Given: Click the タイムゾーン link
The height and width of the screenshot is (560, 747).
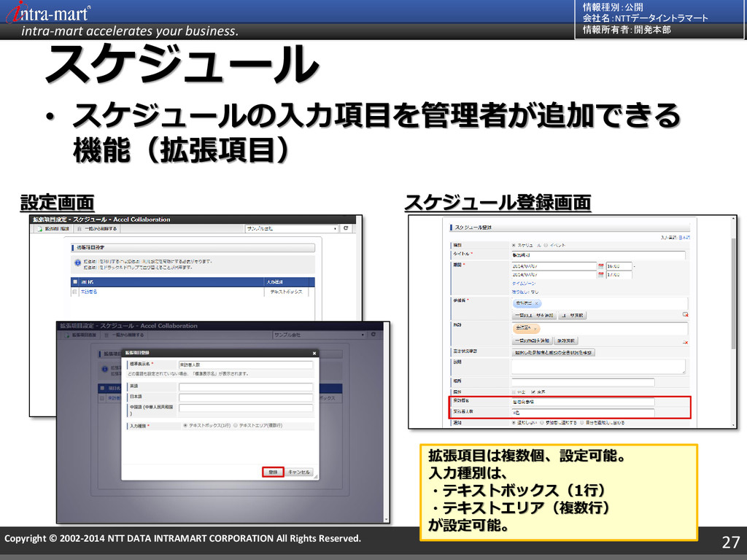Looking at the screenshot, I should pos(524,284).
